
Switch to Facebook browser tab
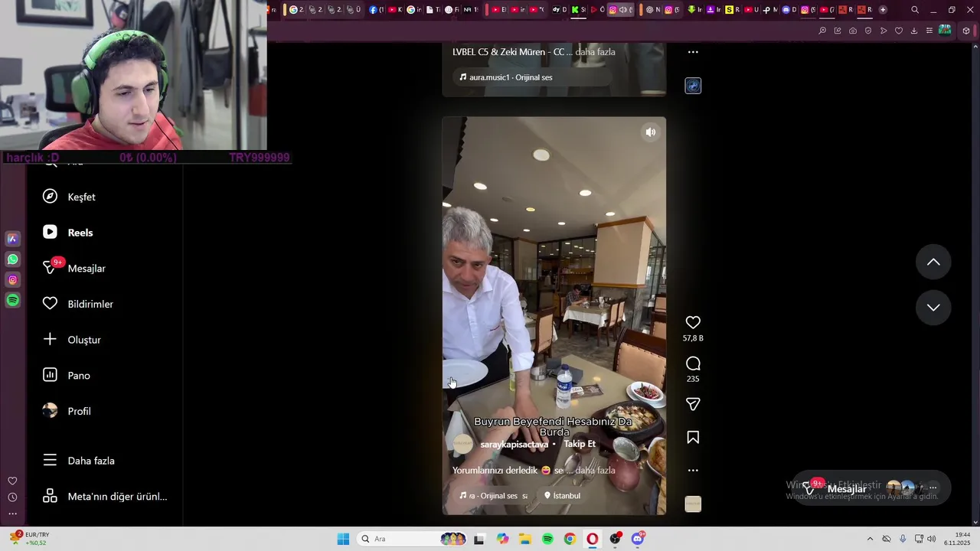(376, 10)
